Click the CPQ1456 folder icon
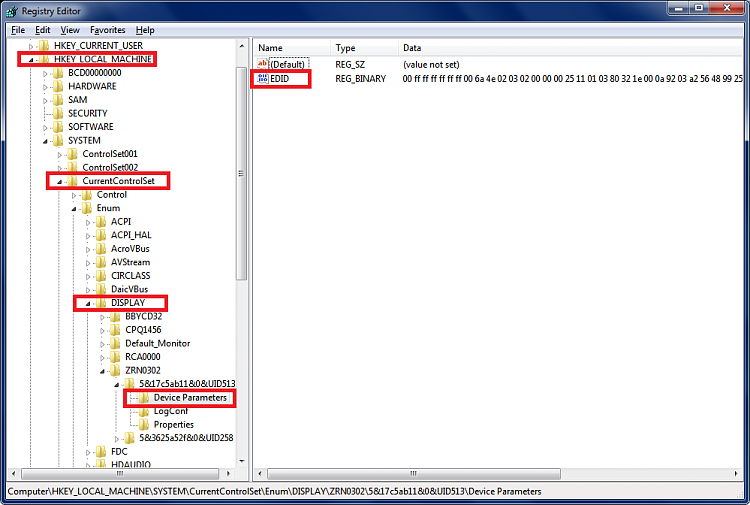This screenshot has height=505, width=750. (x=115, y=329)
